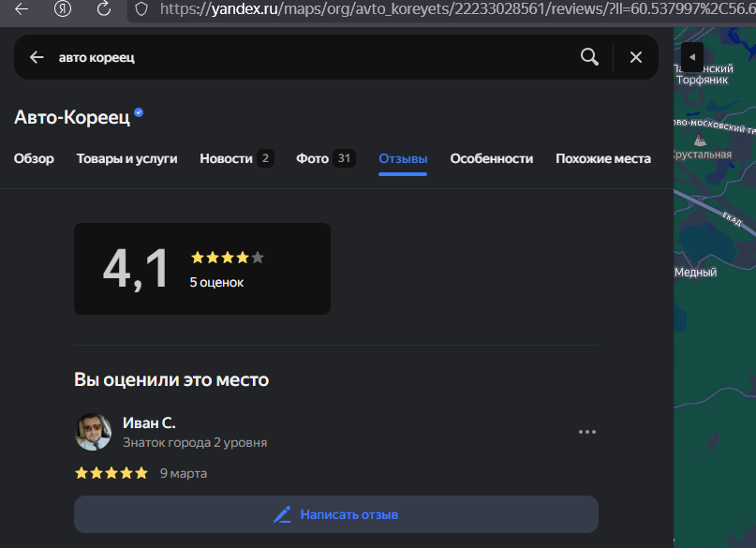Open the Новости tab
Viewport: 756px width, 548px height.
[237, 158]
